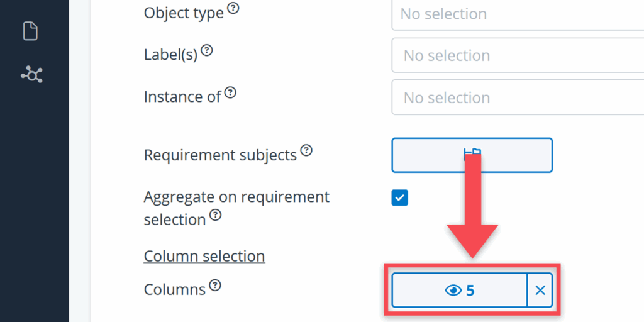
Task: Open the graph network icon in sidebar
Action: [x=31, y=75]
